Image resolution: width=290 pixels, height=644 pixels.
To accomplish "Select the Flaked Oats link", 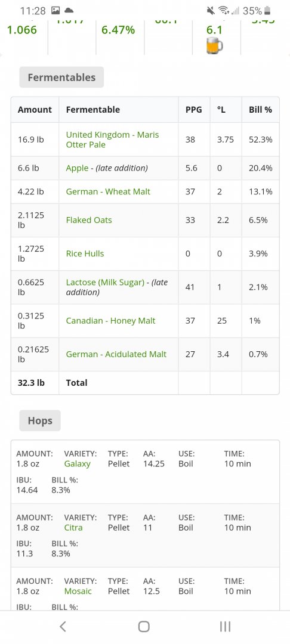I will pyautogui.click(x=89, y=220).
